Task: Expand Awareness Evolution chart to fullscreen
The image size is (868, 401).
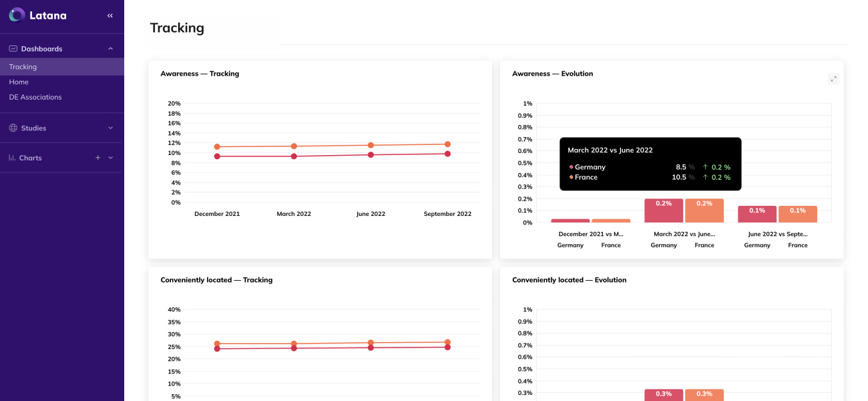Action: [833, 79]
